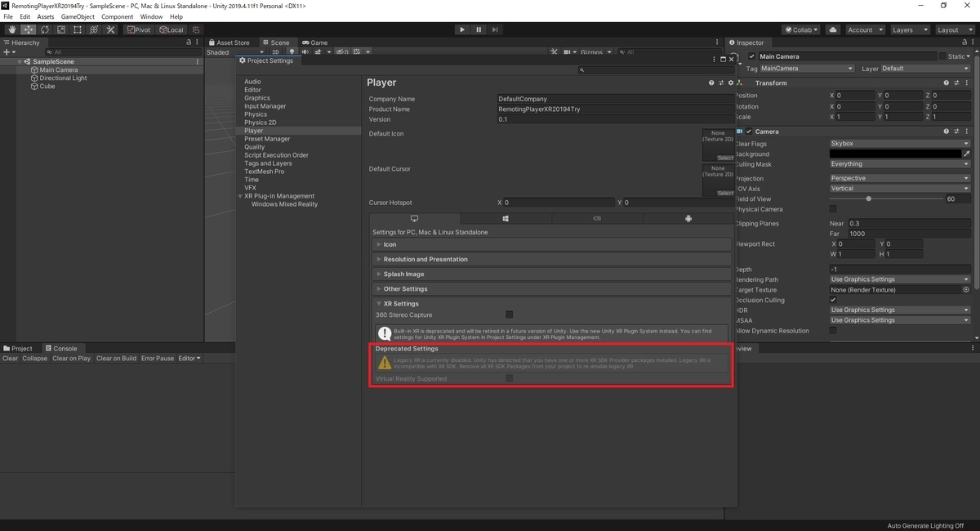This screenshot has height=531, width=980.
Task: Expand the Splash Image section
Action: pos(552,274)
